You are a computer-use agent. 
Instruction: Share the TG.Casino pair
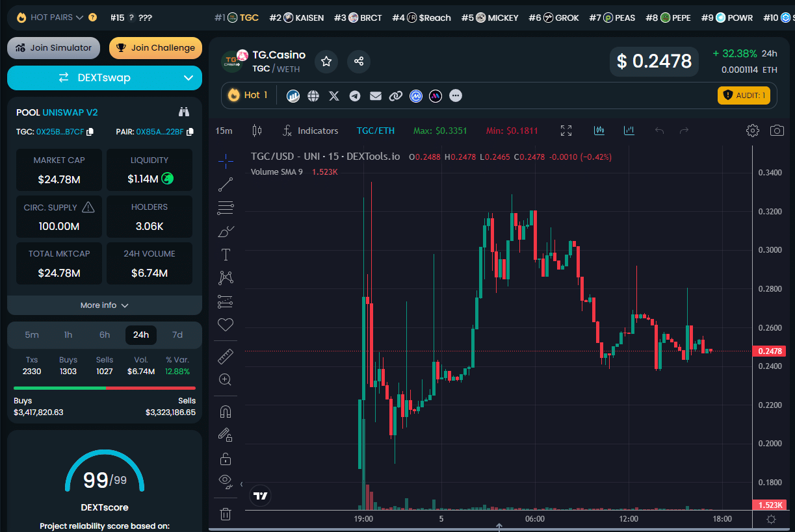[359, 62]
